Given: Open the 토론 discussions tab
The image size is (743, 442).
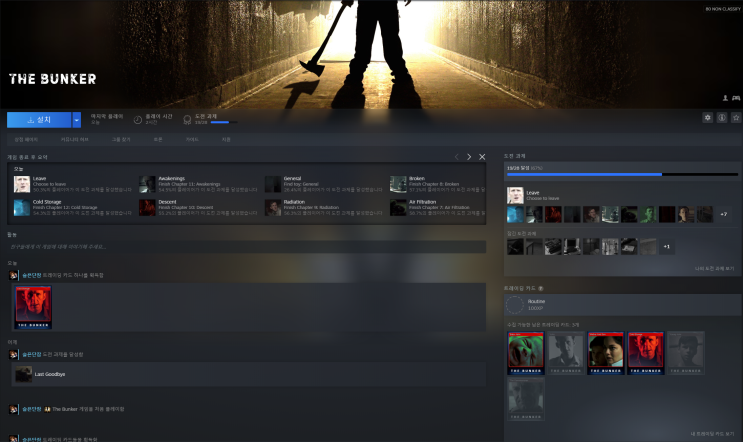Looking at the screenshot, I should [x=158, y=140].
